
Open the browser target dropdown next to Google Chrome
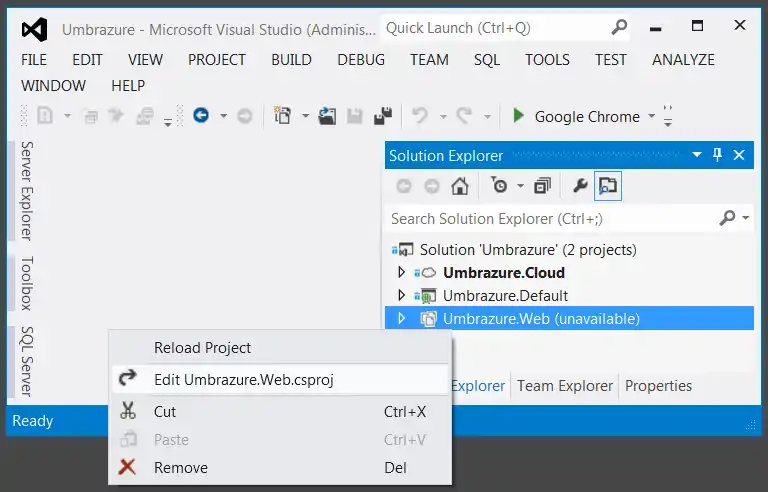tap(651, 117)
